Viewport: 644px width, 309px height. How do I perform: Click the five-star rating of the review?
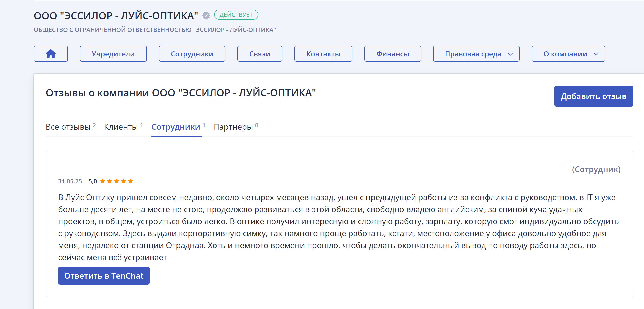(x=116, y=181)
